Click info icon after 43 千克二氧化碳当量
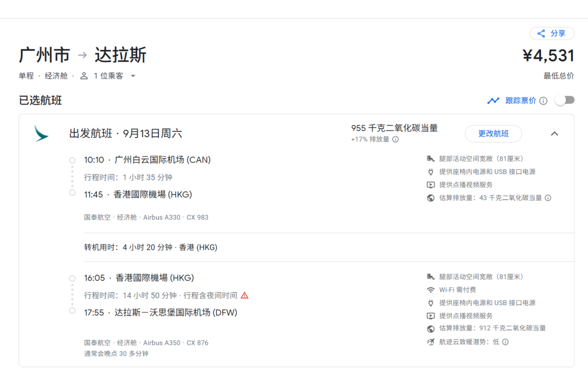 point(548,198)
